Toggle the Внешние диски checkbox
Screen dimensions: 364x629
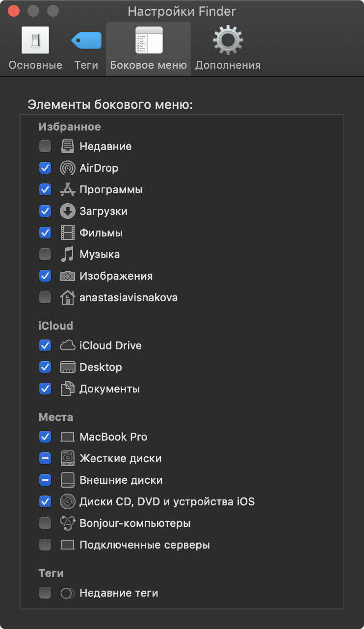45,480
